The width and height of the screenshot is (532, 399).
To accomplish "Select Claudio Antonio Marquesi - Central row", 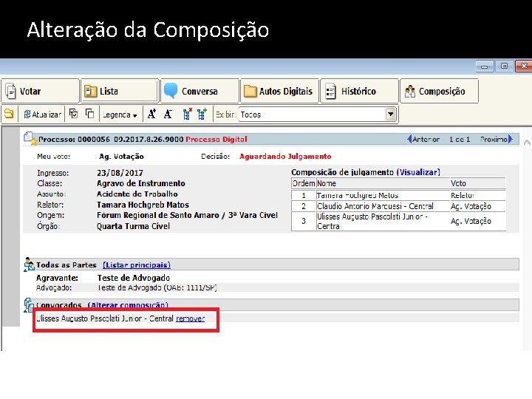I will 398,206.
